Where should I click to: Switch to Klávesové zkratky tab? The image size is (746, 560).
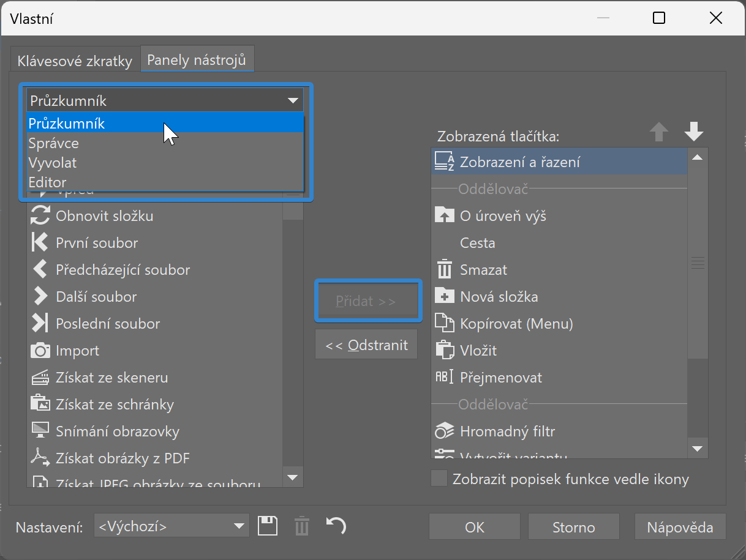(75, 61)
